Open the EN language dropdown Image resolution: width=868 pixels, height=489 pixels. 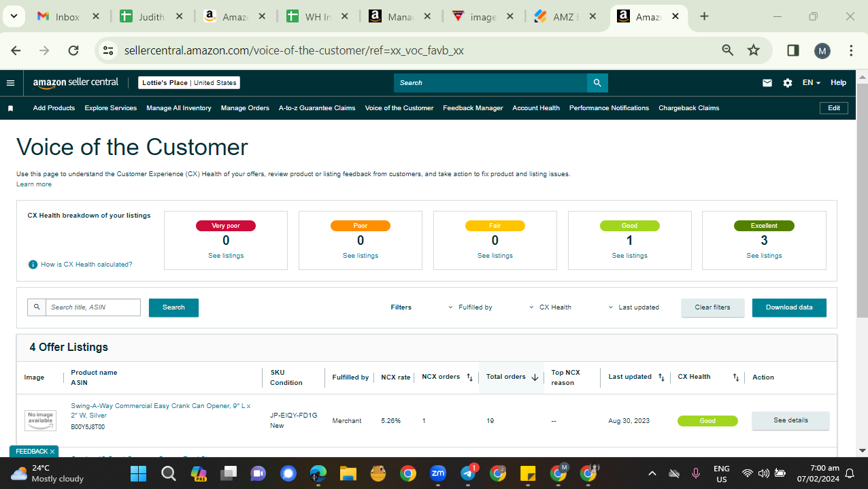pos(812,83)
